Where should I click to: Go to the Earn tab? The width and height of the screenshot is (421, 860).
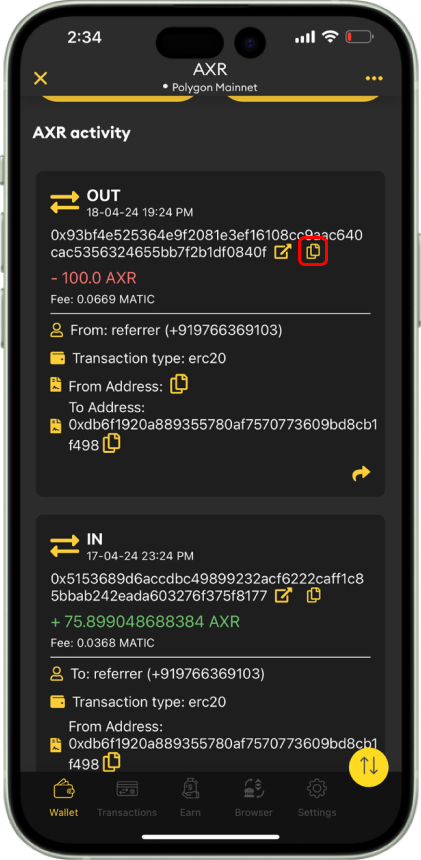[190, 797]
